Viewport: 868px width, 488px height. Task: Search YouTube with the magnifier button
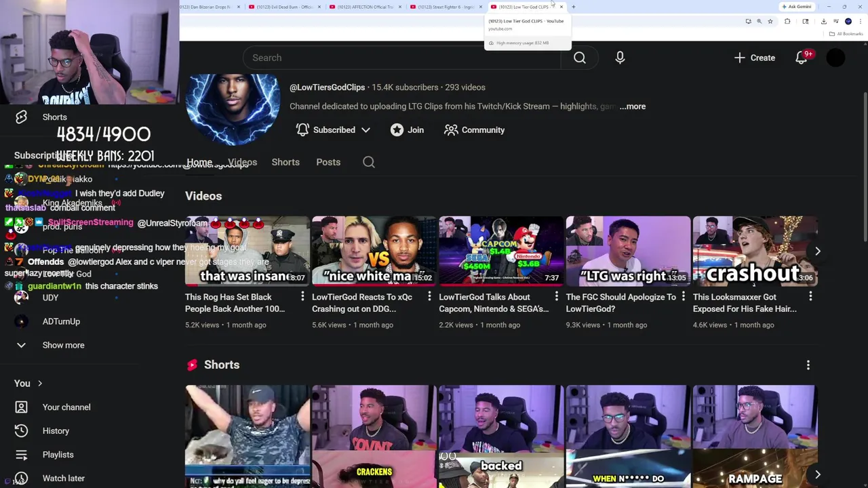pos(579,58)
